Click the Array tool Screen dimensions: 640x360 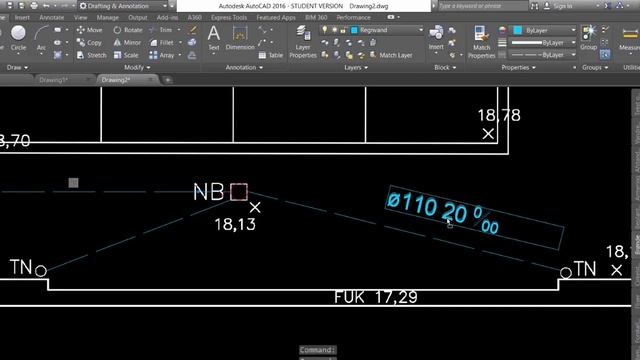[x=162, y=55]
